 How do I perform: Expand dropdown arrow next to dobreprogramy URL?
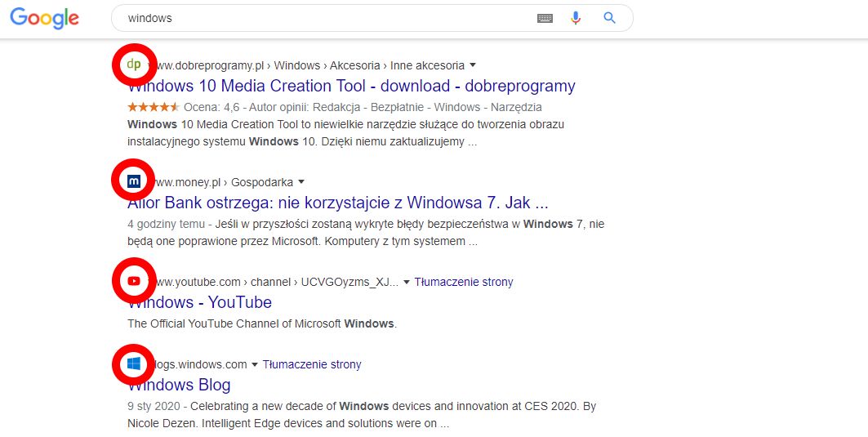tap(473, 65)
